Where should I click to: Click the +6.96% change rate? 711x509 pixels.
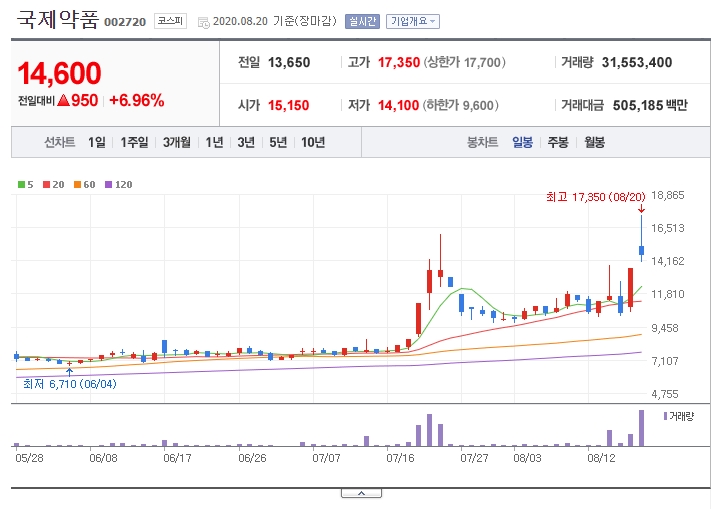coord(136,100)
